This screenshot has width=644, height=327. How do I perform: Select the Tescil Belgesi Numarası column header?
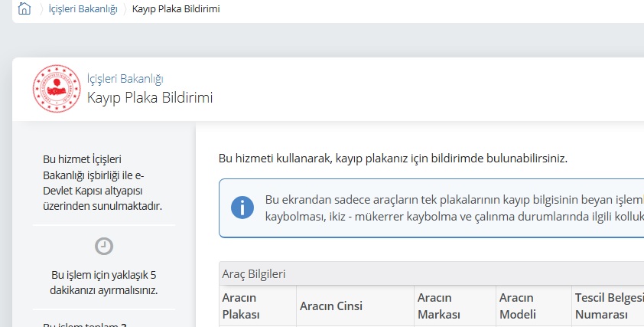click(608, 306)
